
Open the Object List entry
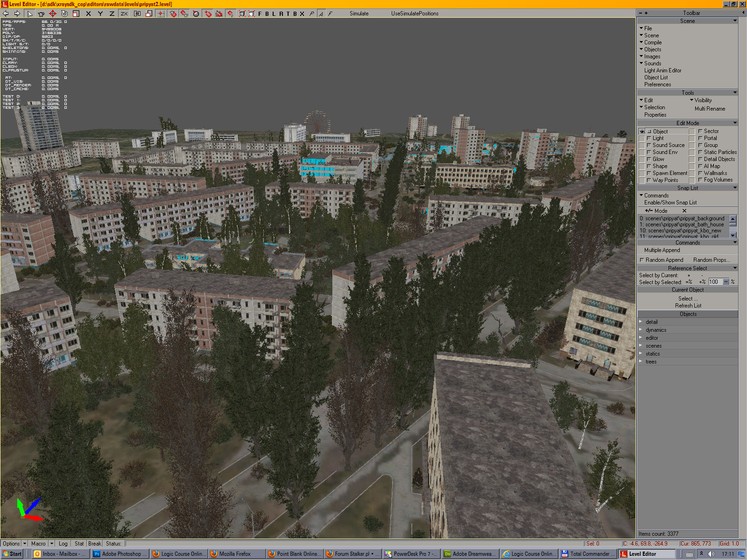[x=656, y=77]
